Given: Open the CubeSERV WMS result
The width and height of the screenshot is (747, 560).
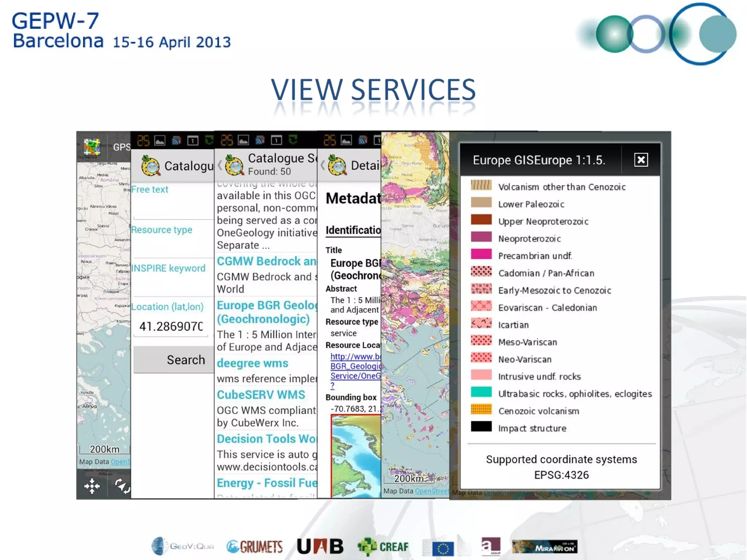Looking at the screenshot, I should [261, 395].
